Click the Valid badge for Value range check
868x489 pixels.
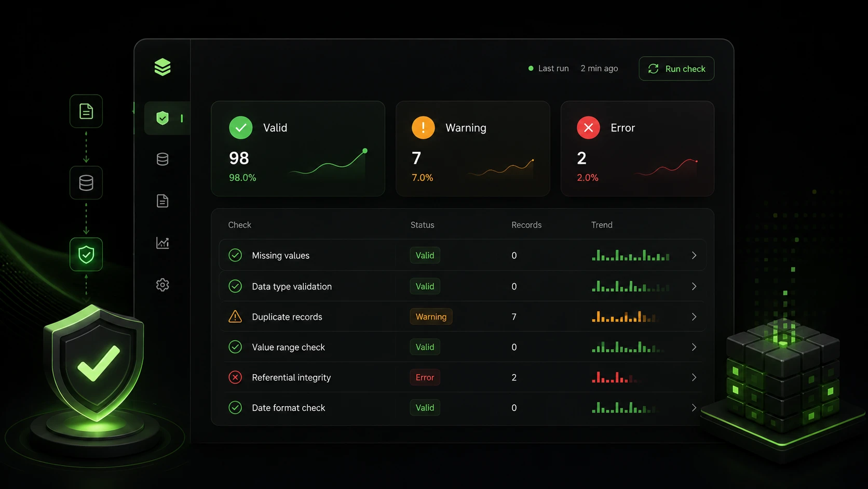click(425, 347)
